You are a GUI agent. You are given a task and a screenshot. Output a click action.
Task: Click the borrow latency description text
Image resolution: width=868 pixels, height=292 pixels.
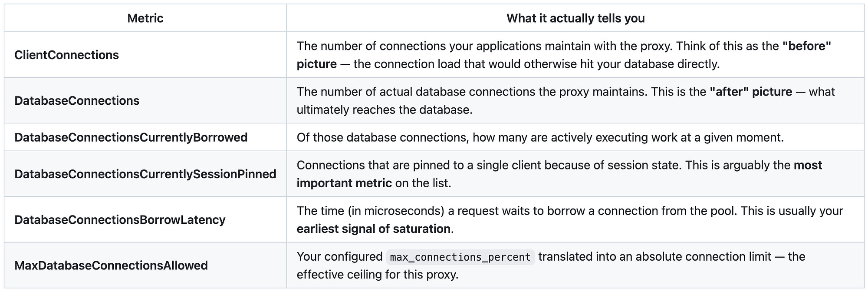click(570, 219)
